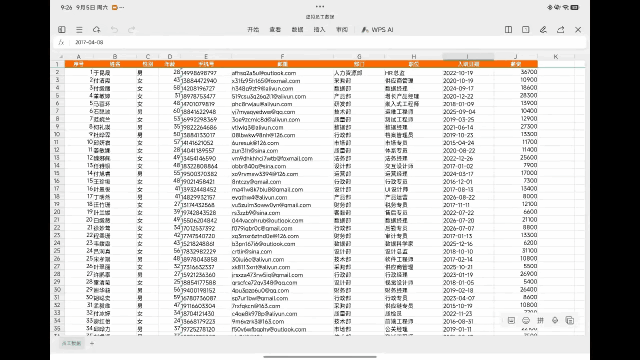
Task: Add a new sheet with plus button
Action: pyautogui.click(x=92, y=343)
